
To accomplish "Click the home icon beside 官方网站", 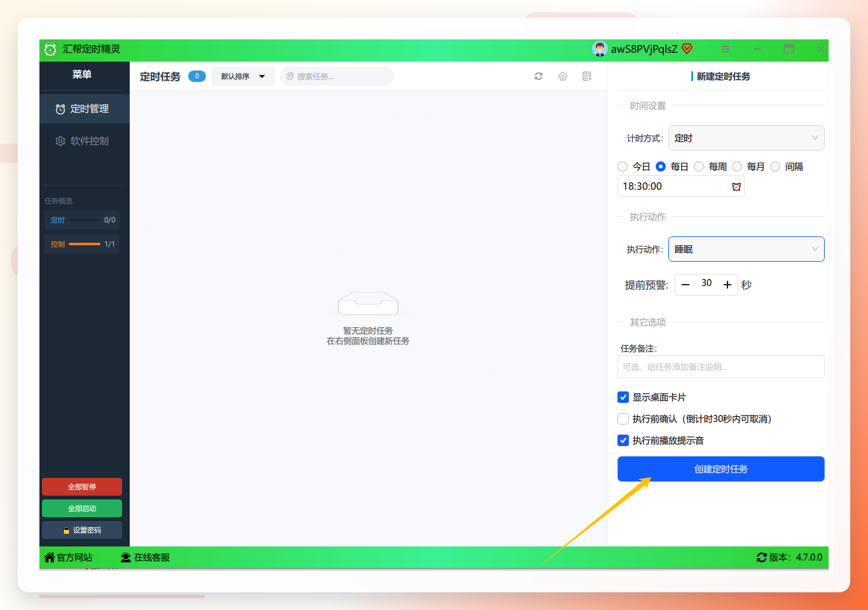I will click(x=50, y=557).
